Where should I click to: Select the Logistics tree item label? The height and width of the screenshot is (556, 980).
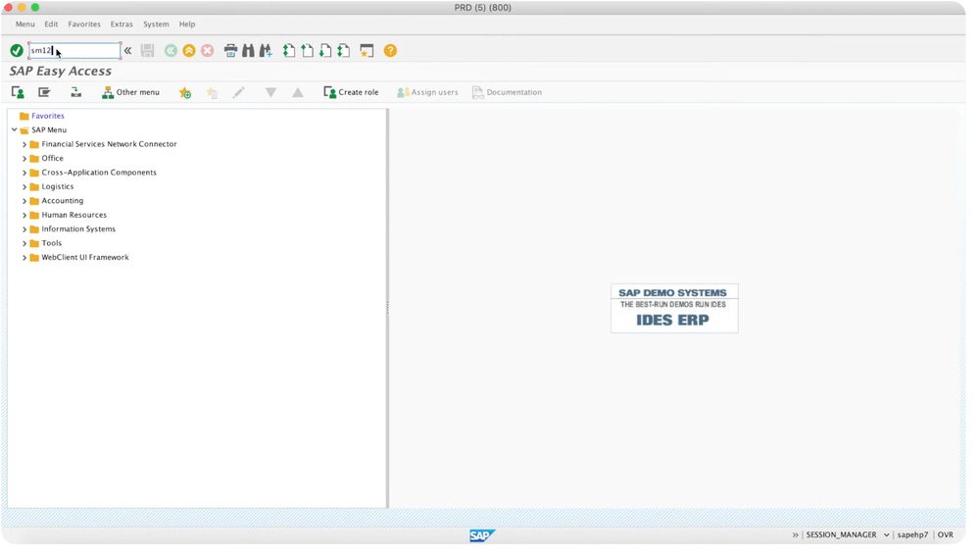[x=58, y=186]
